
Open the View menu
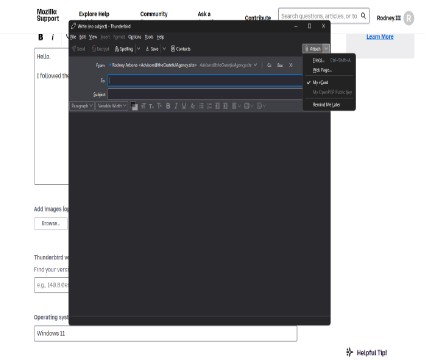pos(93,37)
